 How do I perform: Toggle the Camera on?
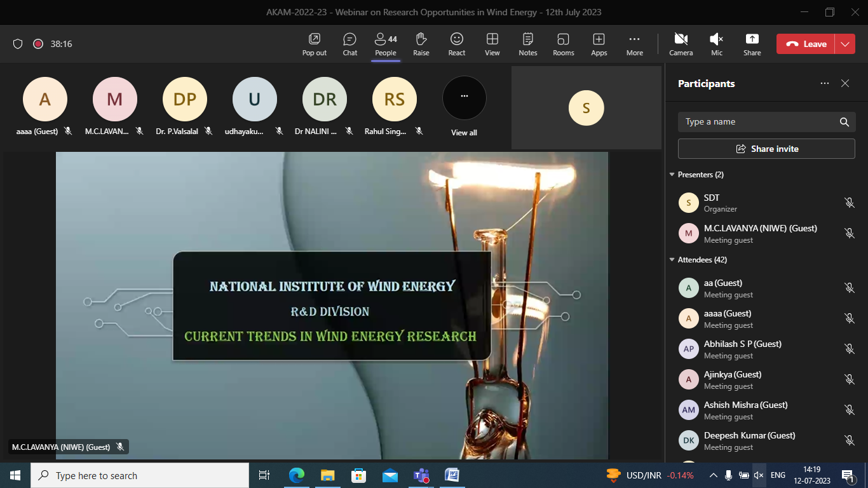pos(681,44)
